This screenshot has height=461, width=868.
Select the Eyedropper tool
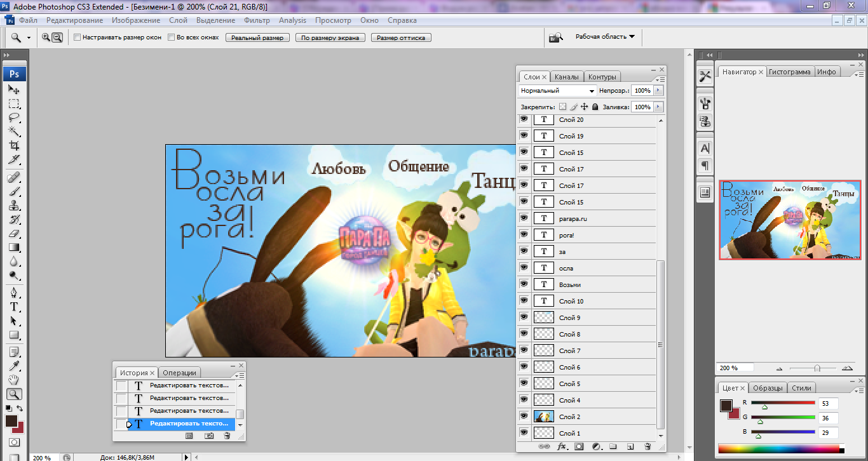[14, 366]
